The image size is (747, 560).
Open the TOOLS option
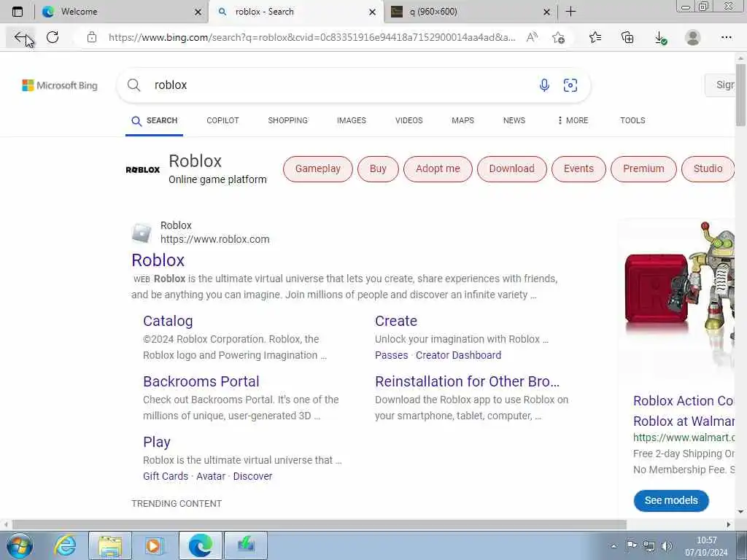click(x=632, y=120)
